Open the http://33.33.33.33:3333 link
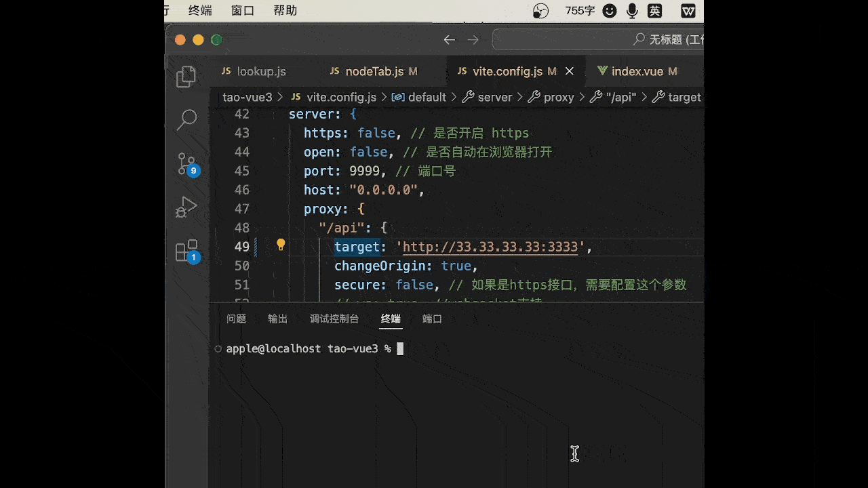868x488 pixels. pyautogui.click(x=490, y=247)
